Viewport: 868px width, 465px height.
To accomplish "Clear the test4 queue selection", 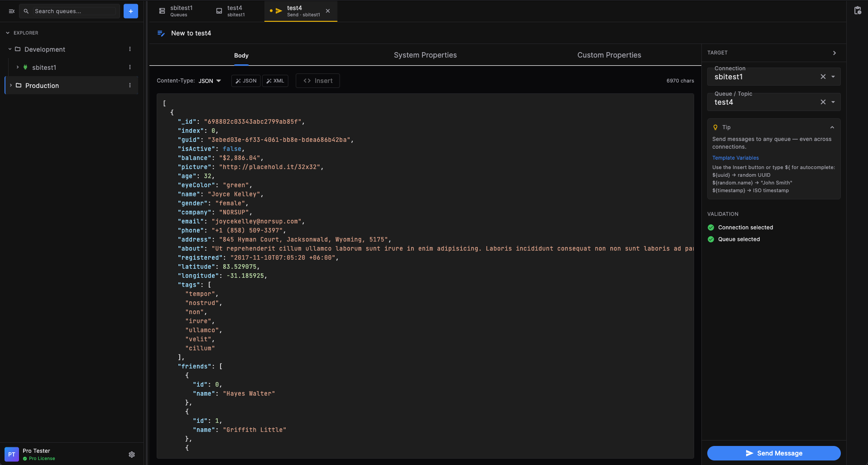I will pyautogui.click(x=823, y=102).
